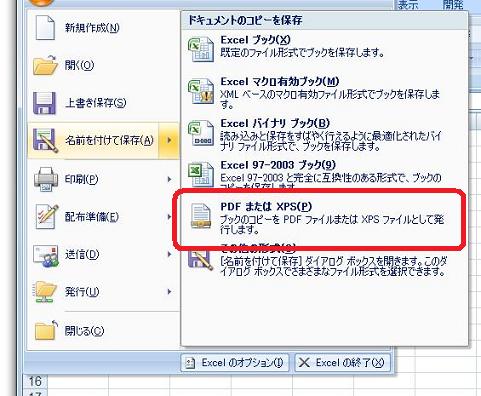Publish as PDF または XPS(P)
The width and height of the screenshot is (481, 396).
click(324, 218)
